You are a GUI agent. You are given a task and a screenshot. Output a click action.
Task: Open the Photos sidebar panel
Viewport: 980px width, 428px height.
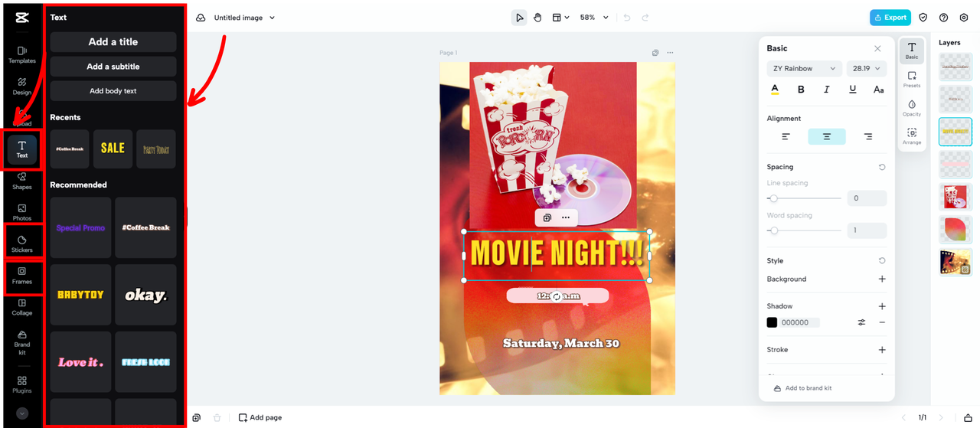(21, 212)
